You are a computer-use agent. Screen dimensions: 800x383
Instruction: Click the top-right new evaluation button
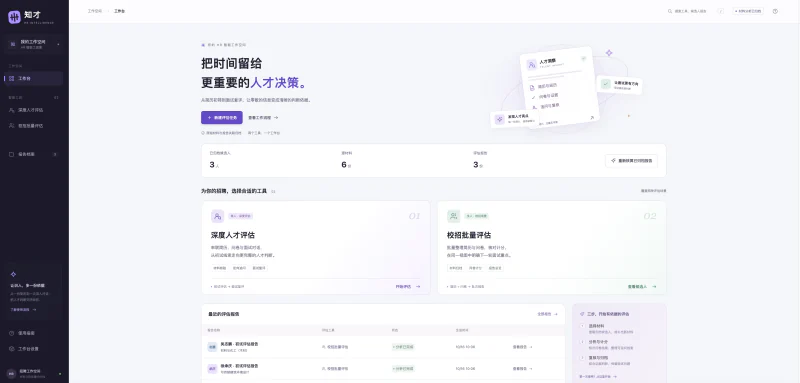748,11
